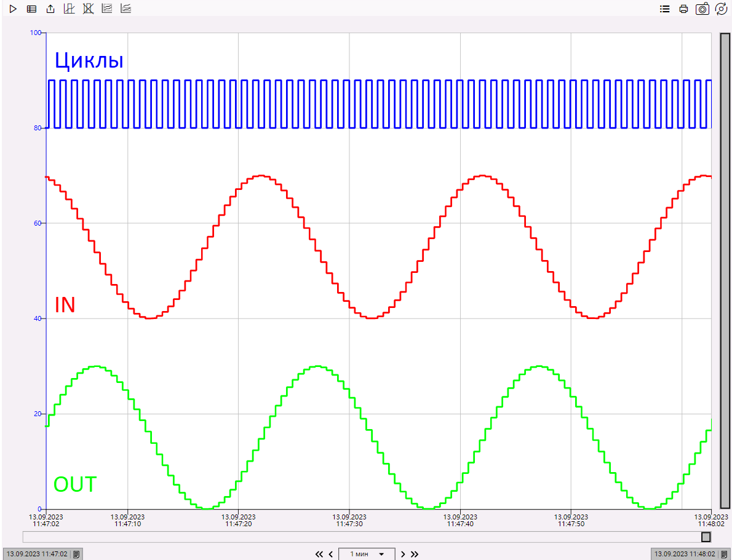Open the '1 мин' time interval dropdown
Image resolution: width=732 pixels, height=560 pixels.
pos(367,554)
